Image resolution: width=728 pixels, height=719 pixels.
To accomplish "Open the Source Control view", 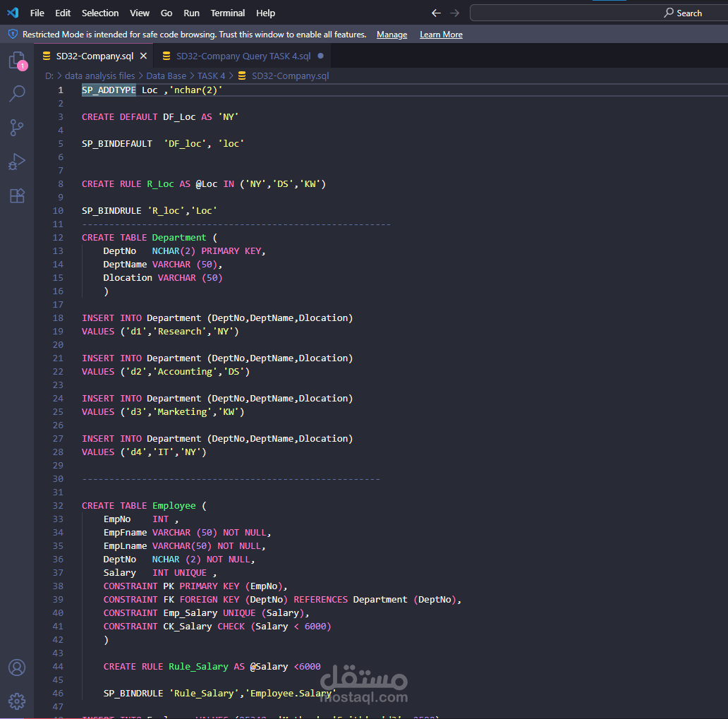I will click(17, 127).
